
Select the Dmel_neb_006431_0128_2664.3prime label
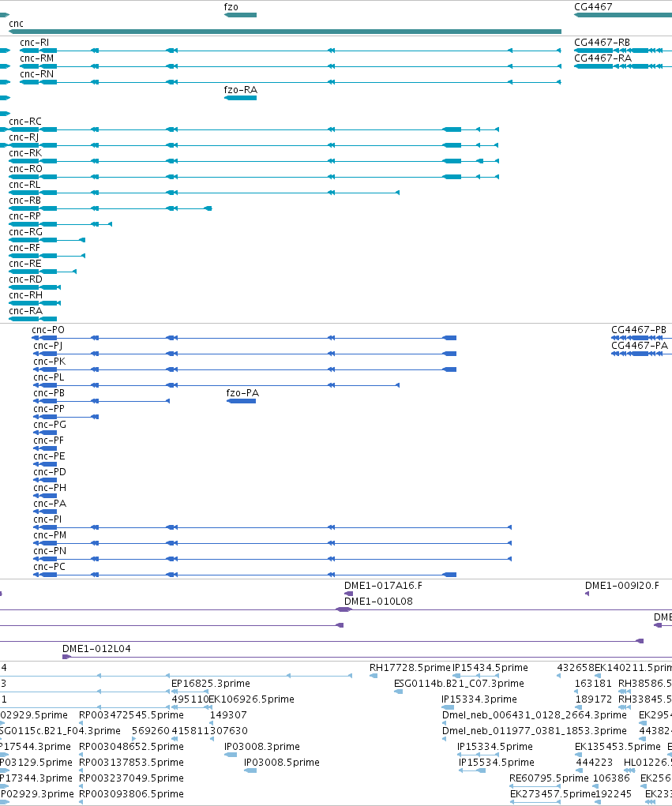click(x=535, y=715)
